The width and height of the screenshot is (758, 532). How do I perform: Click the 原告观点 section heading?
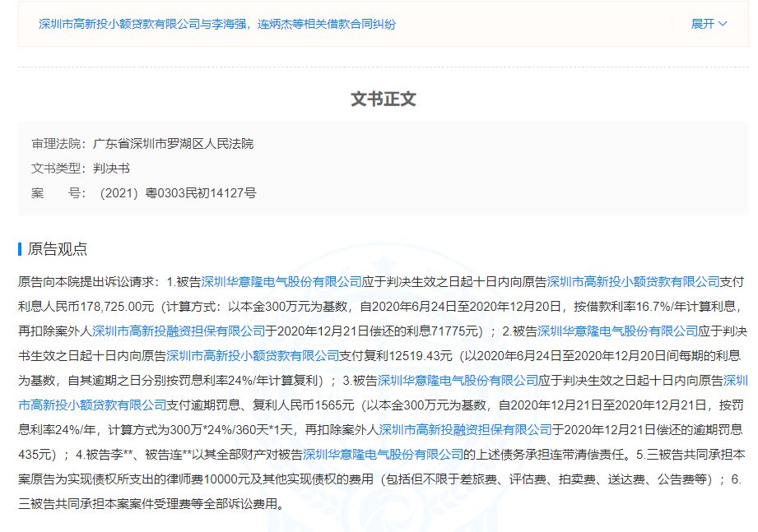[x=58, y=249]
